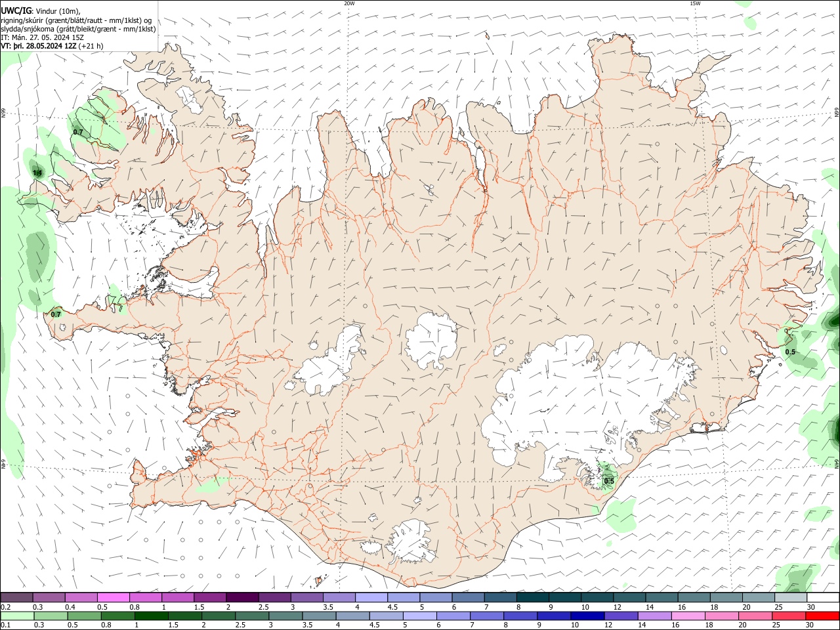
Task: Select the darkest purple 2 swatch in upper legend row
Action: [242, 598]
